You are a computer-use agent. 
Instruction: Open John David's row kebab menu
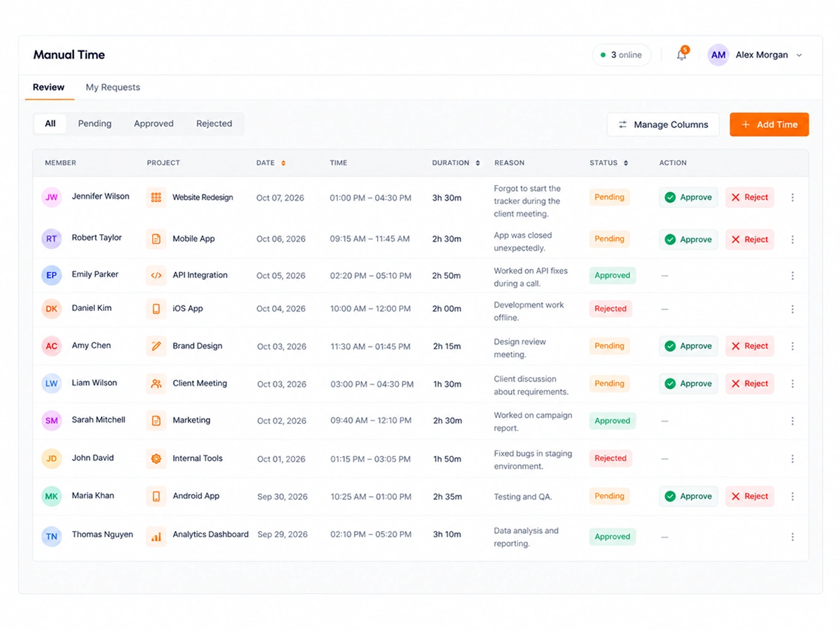(792, 458)
